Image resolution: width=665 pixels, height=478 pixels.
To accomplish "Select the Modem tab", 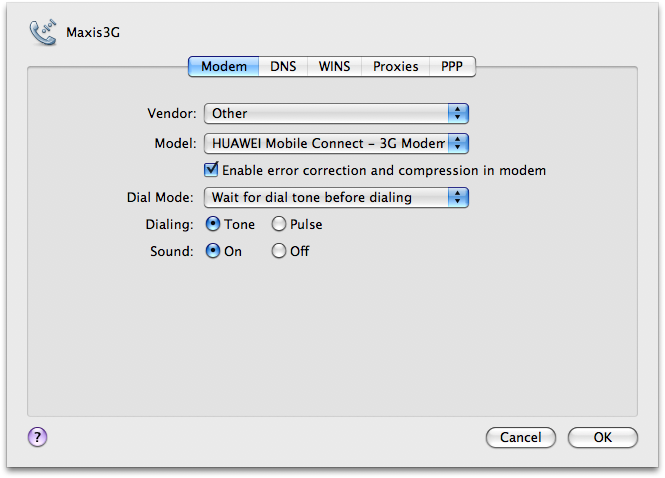I will point(224,67).
